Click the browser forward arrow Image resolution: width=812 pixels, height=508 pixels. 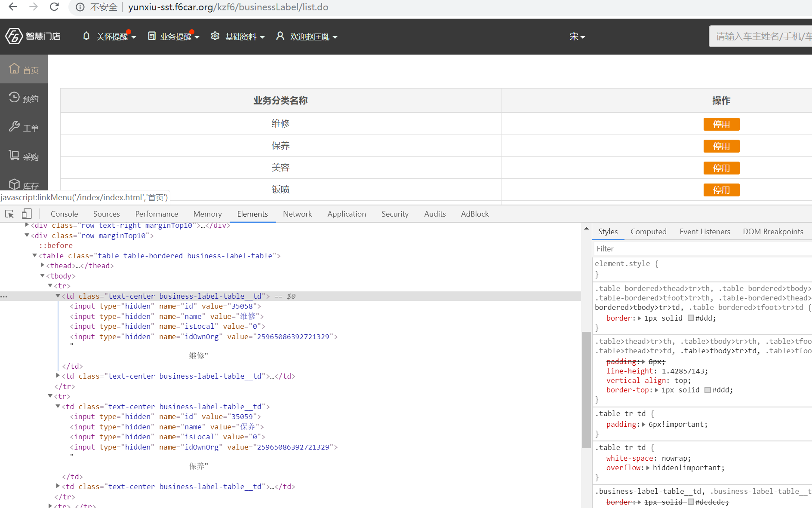(x=34, y=7)
